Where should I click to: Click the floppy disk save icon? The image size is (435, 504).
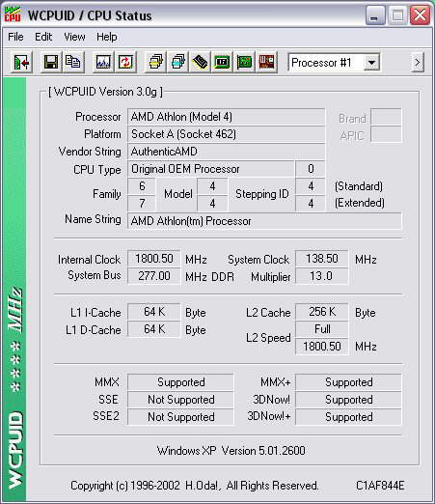pos(51,62)
